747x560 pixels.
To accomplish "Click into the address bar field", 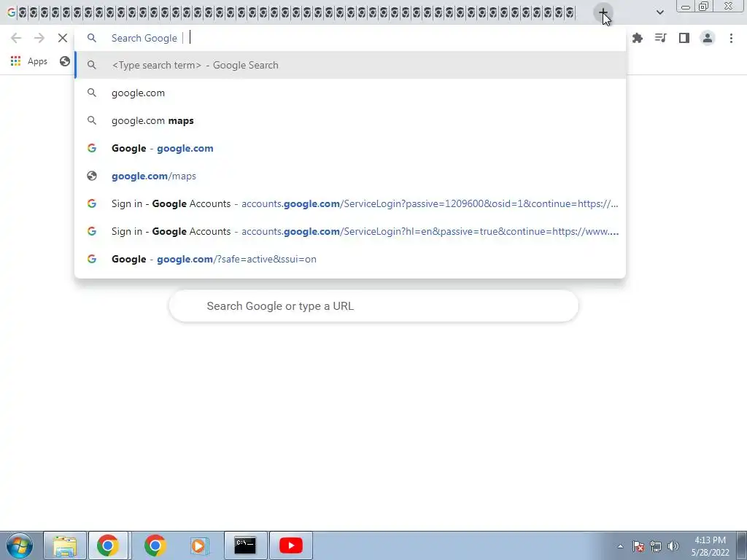I will click(x=350, y=38).
